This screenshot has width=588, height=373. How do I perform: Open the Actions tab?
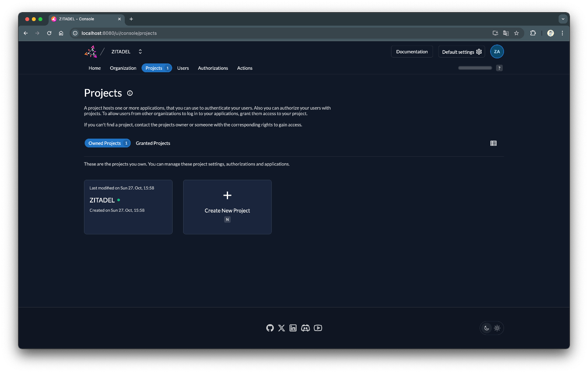[245, 68]
